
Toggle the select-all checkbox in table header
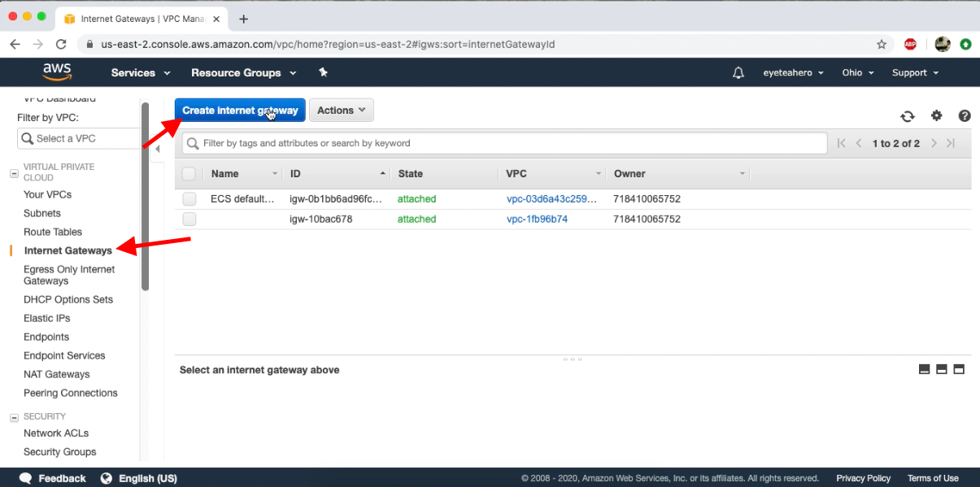189,173
